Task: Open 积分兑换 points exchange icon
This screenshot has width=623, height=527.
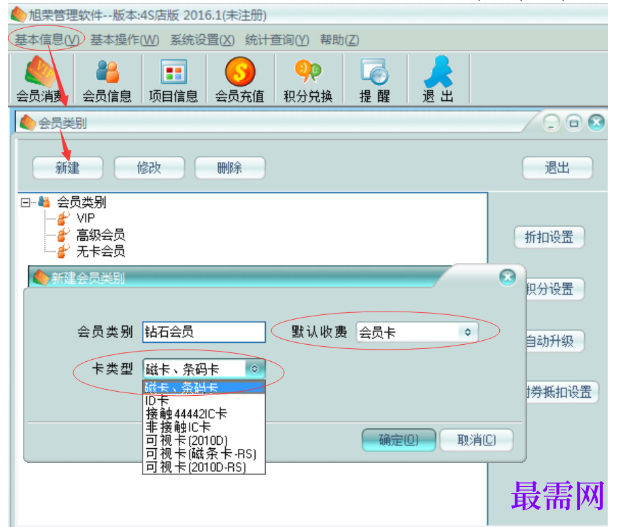Action: click(x=308, y=79)
